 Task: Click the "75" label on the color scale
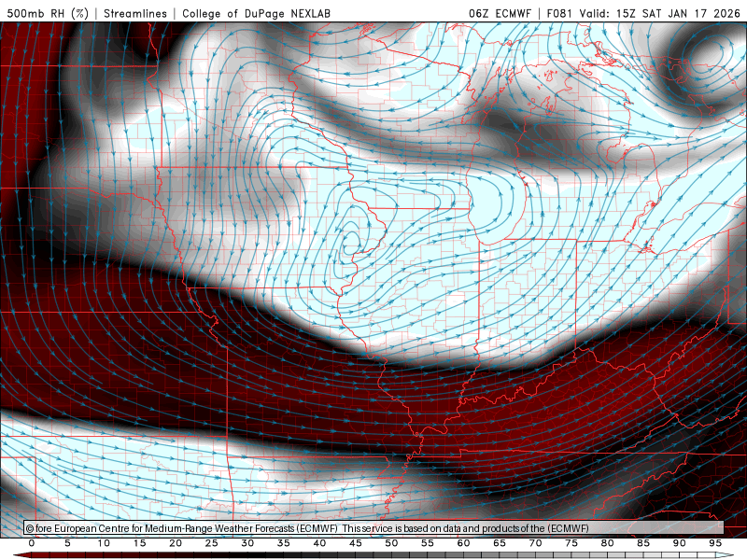click(x=571, y=543)
